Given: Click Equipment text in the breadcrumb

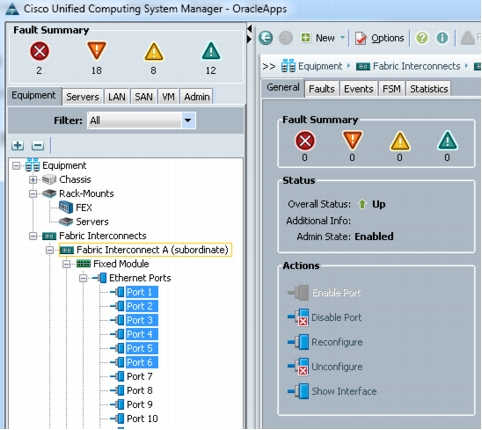Looking at the screenshot, I should (320, 66).
